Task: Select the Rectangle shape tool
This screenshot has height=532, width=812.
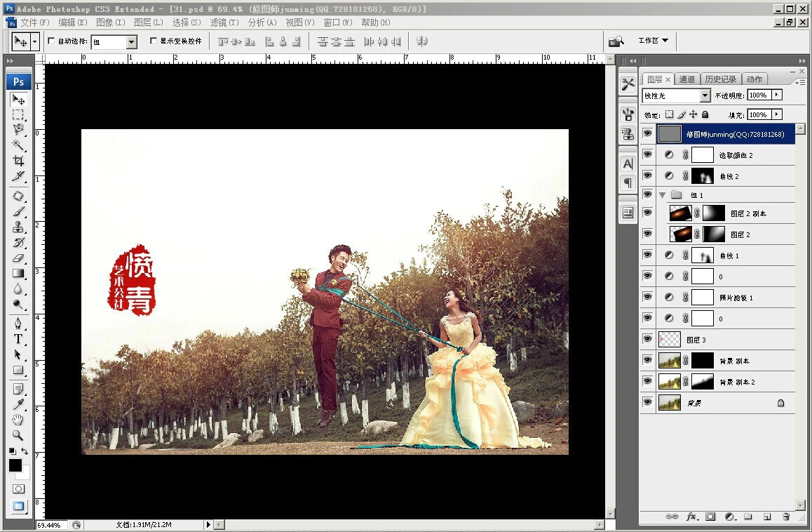Action: point(18,370)
